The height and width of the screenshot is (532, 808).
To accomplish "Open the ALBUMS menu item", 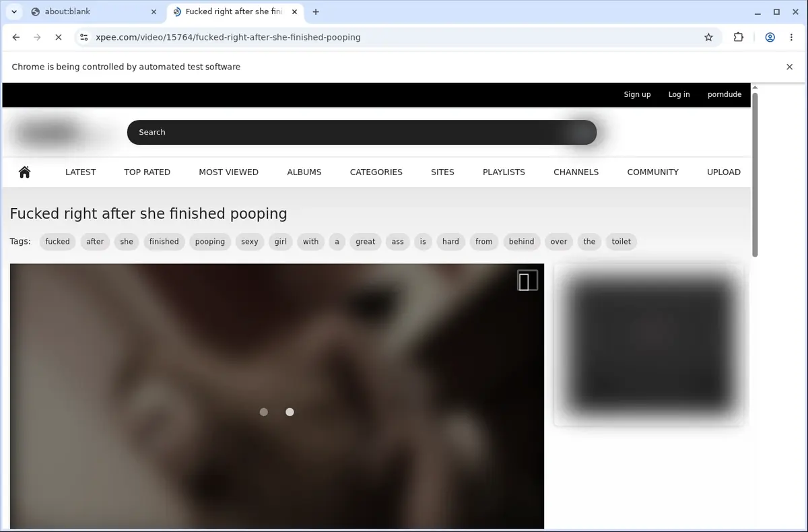I will (304, 172).
